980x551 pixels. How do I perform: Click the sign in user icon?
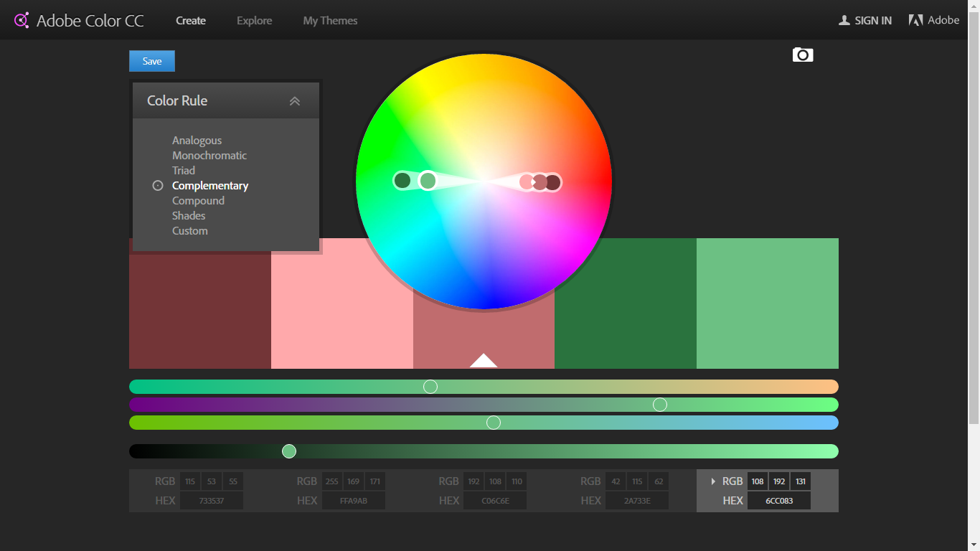tap(844, 20)
